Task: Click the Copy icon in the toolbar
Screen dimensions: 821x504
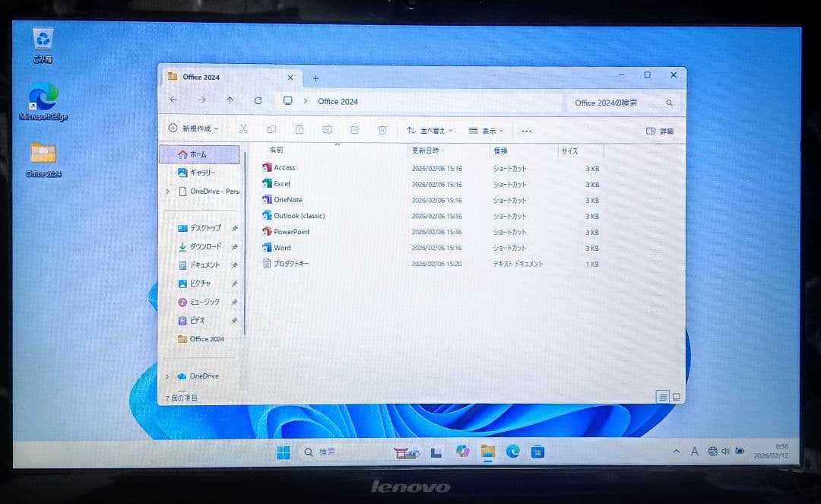Action: pyautogui.click(x=271, y=129)
